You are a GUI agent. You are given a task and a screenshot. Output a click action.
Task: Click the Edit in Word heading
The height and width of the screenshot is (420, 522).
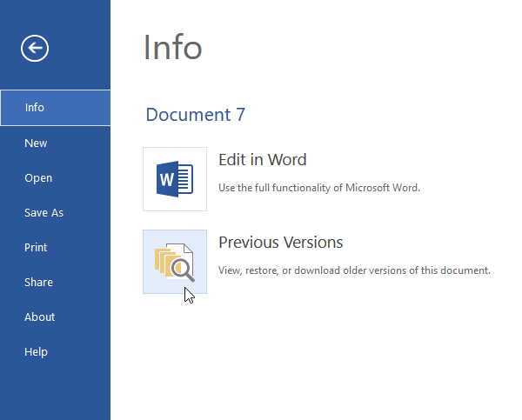pos(263,160)
